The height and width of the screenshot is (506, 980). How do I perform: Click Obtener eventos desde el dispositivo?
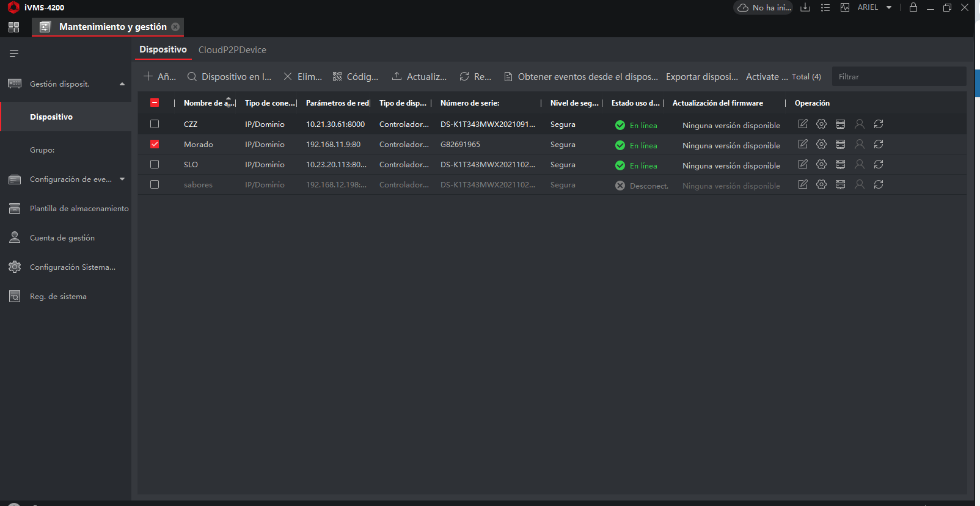(581, 77)
